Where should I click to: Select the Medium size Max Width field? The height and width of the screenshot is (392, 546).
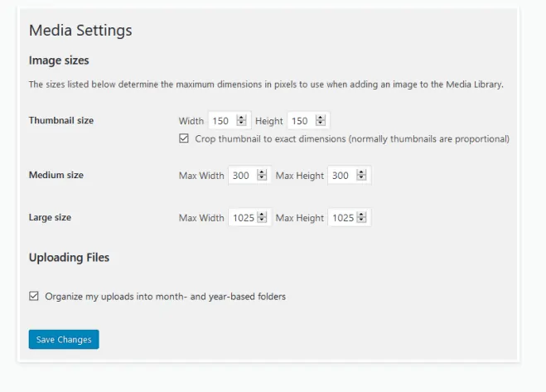pyautogui.click(x=242, y=176)
